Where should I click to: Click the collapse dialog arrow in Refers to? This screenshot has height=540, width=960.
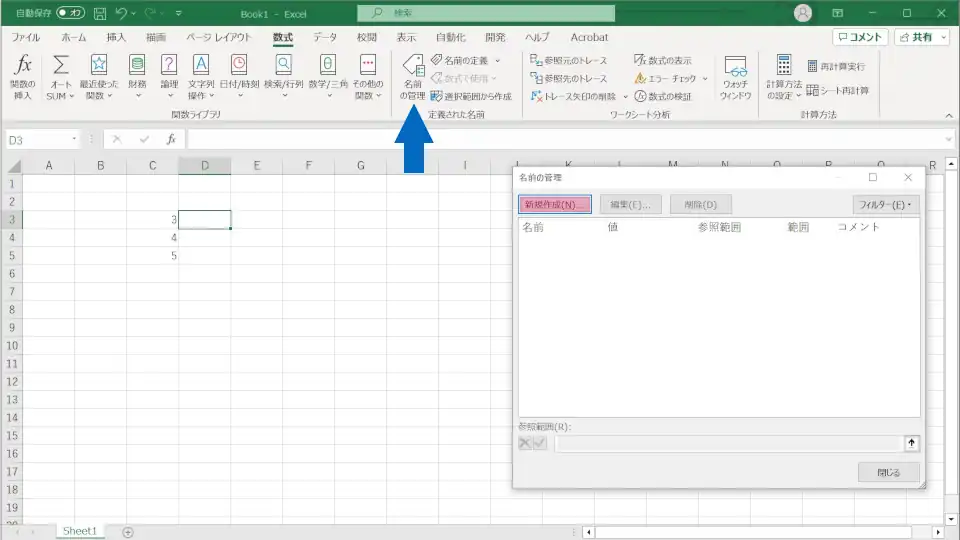[x=911, y=443]
